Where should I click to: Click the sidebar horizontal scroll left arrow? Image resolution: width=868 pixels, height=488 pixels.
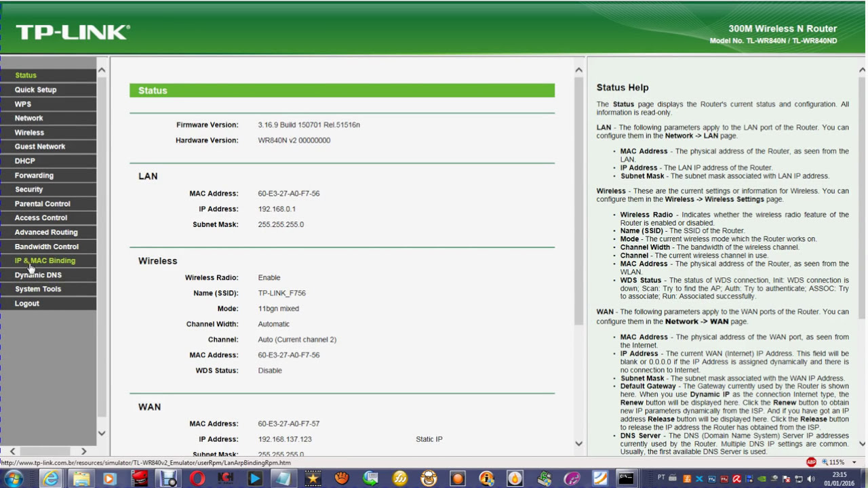[12, 451]
